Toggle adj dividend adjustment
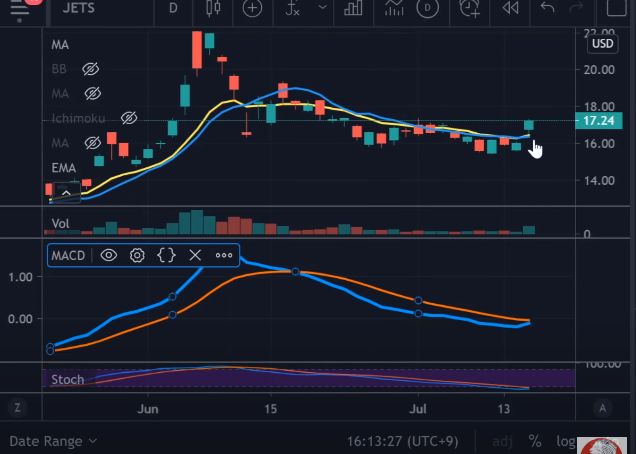The width and height of the screenshot is (636, 454). (x=503, y=441)
